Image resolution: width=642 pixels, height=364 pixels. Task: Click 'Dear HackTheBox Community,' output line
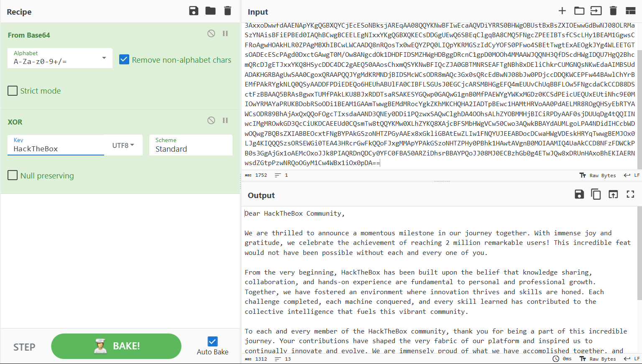[x=294, y=214]
